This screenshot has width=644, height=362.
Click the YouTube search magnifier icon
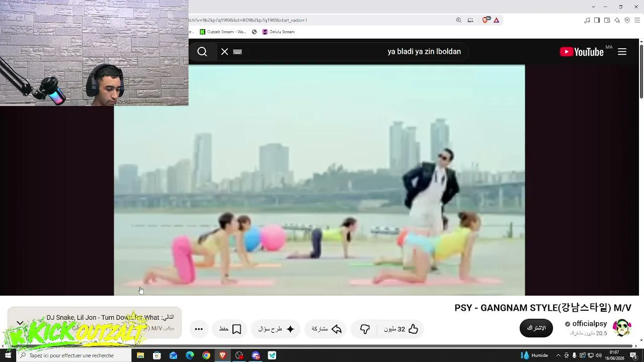(202, 52)
